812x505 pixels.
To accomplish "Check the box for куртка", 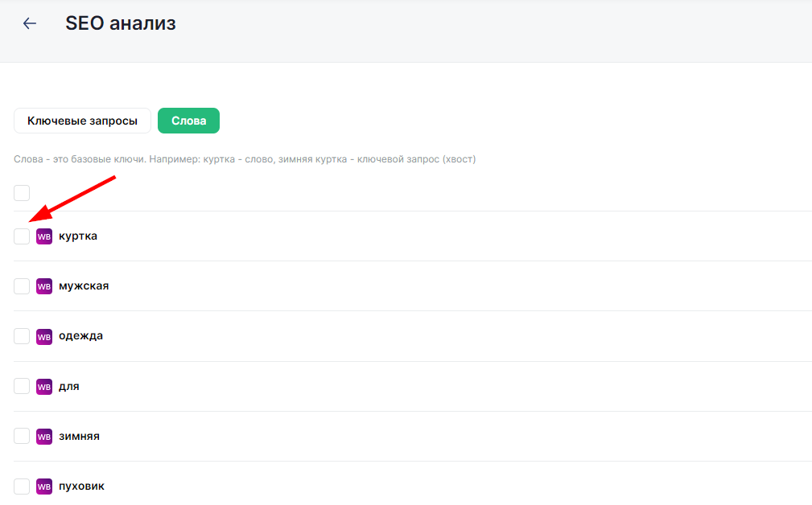I will (22, 236).
